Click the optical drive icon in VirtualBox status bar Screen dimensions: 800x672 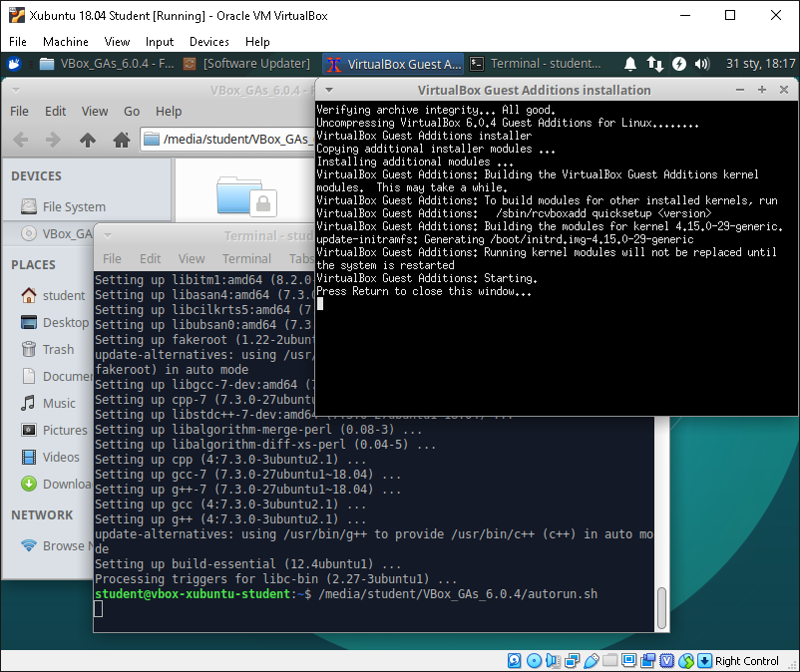(534, 661)
